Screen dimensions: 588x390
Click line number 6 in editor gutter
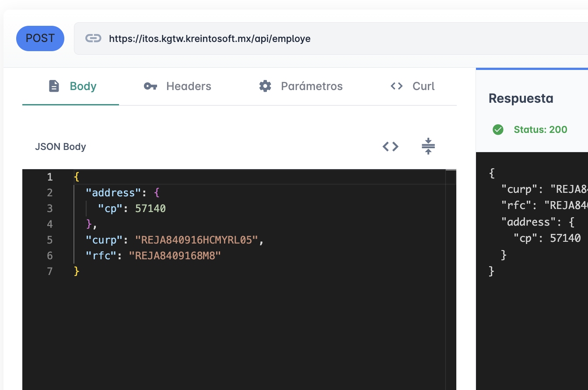pos(49,256)
